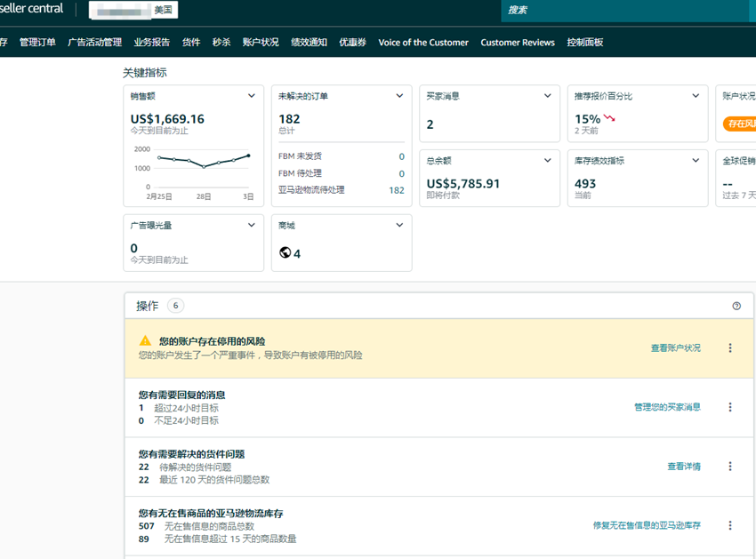
Task: Click the 存在风险 orange status badge
Action: click(x=740, y=124)
